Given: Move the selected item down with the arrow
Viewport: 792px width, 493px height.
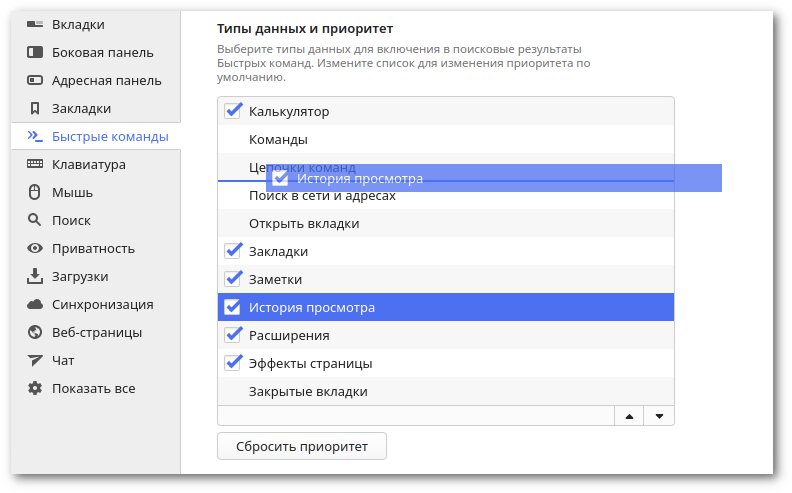Looking at the screenshot, I should click(x=659, y=416).
